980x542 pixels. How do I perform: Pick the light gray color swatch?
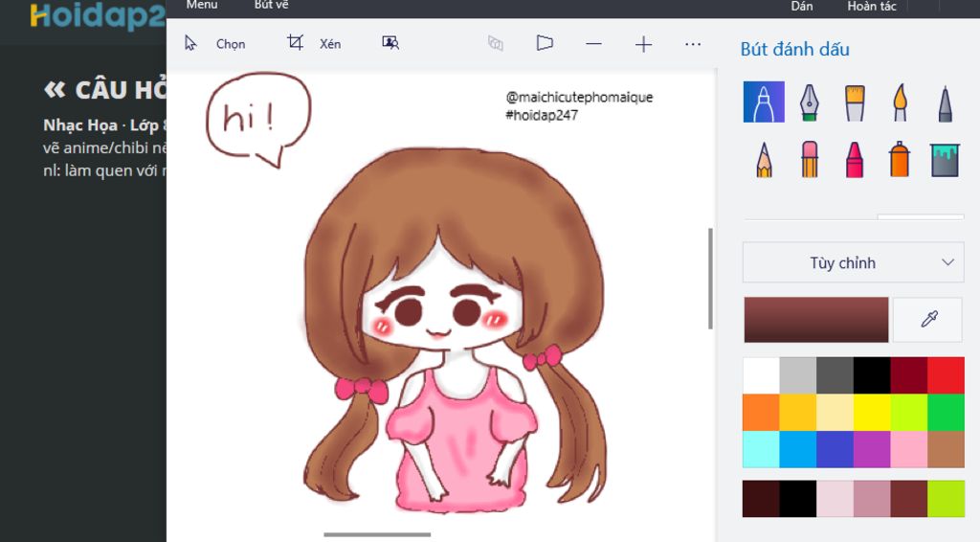(797, 375)
